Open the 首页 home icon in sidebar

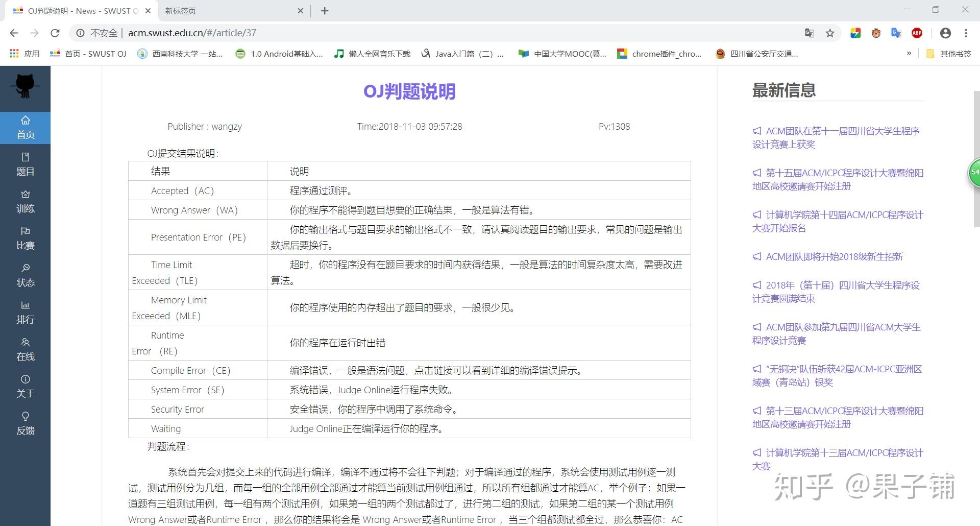[x=26, y=127]
